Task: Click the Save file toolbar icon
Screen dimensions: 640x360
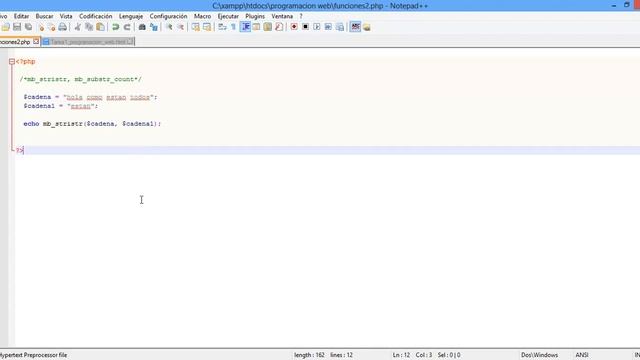Action: coord(17,27)
